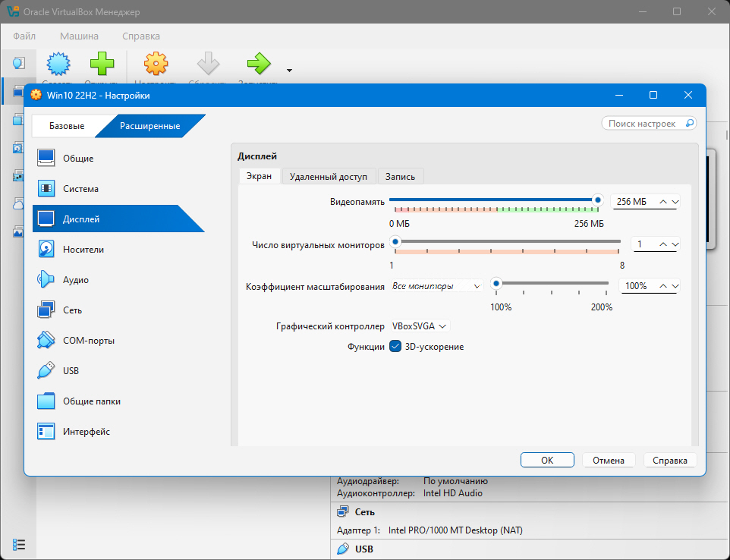Open the Аудио settings category
The height and width of the screenshot is (560, 730).
pos(118,280)
